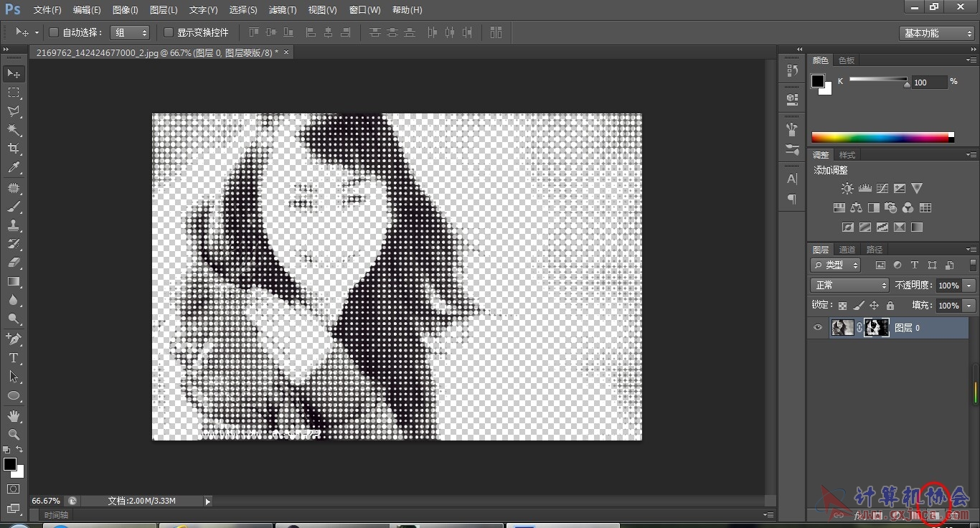This screenshot has width=980, height=528.
Task: Select the Gradient tool
Action: [x=14, y=281]
